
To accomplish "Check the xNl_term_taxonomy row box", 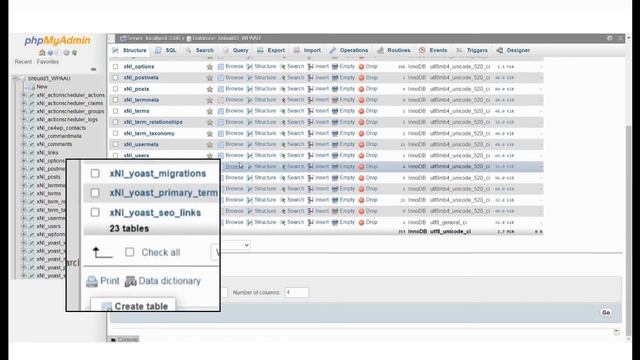I will click(116, 133).
